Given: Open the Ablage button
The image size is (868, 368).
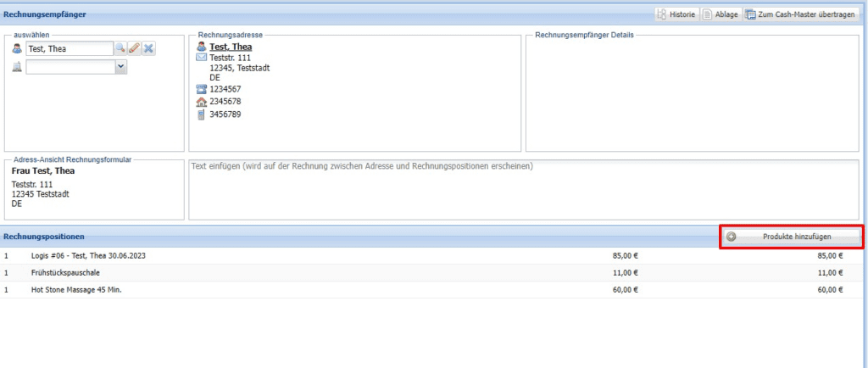Looking at the screenshot, I should (x=720, y=14).
